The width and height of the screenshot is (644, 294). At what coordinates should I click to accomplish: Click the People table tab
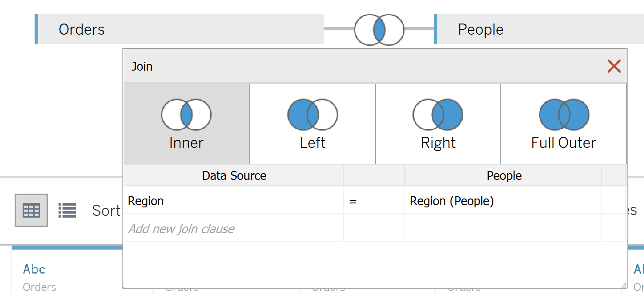(480, 29)
